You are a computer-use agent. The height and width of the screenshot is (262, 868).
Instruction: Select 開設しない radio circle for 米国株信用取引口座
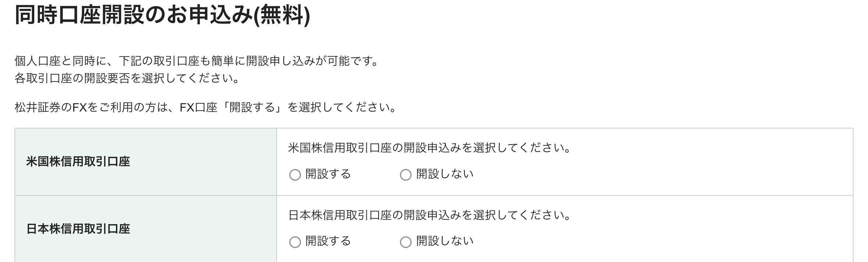coord(405,175)
